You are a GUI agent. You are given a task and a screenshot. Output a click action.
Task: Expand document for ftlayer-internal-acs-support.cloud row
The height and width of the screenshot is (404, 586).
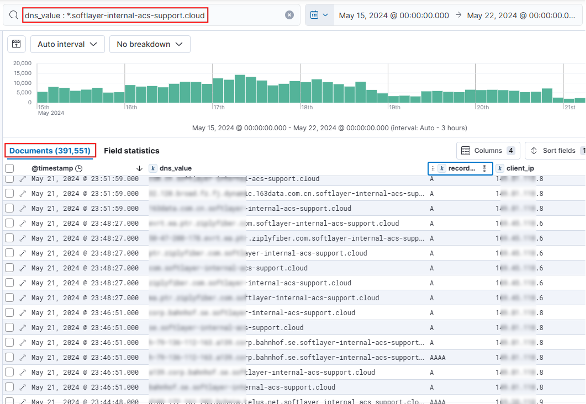[x=23, y=298]
